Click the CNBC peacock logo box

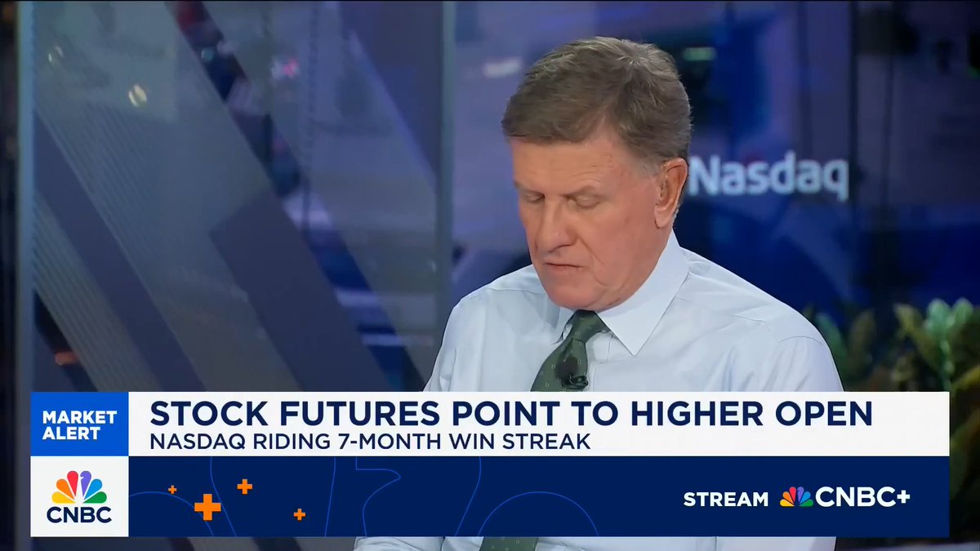click(x=79, y=496)
